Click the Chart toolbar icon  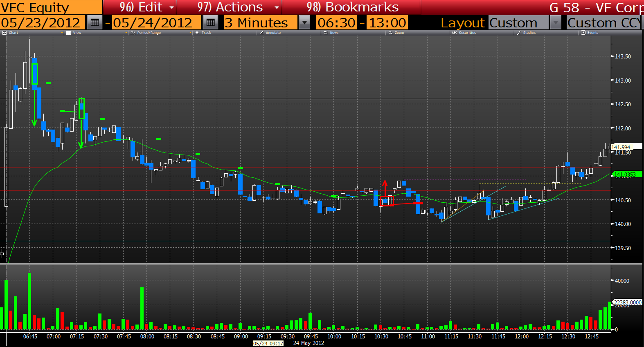[x=5, y=33]
